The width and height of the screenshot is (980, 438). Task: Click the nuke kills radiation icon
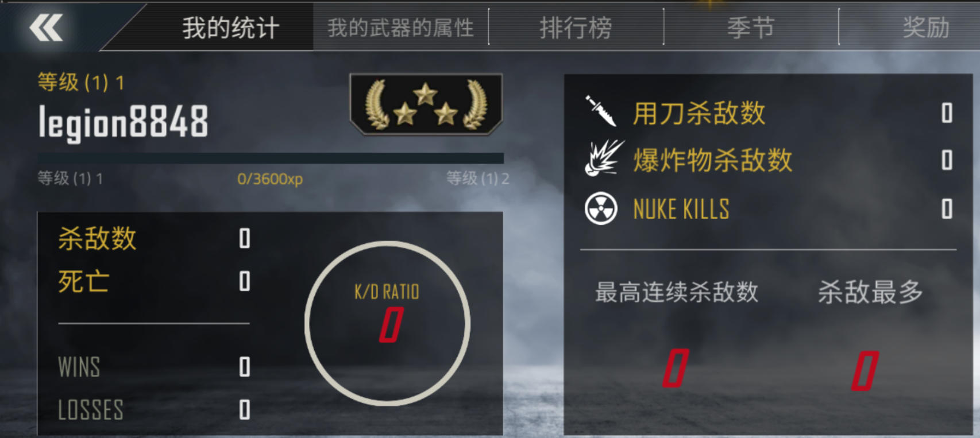point(601,208)
